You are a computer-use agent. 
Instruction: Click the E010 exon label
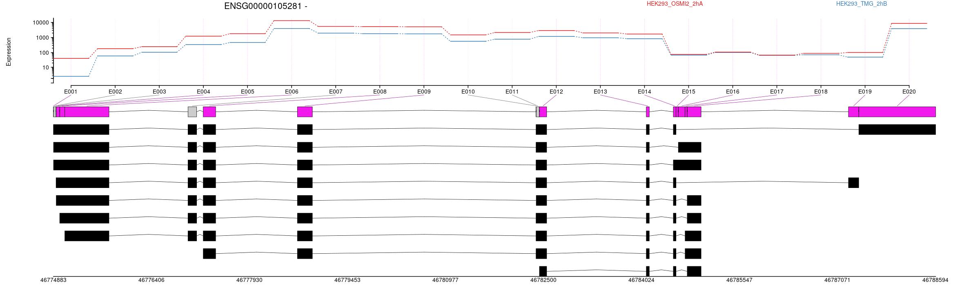[x=468, y=92]
